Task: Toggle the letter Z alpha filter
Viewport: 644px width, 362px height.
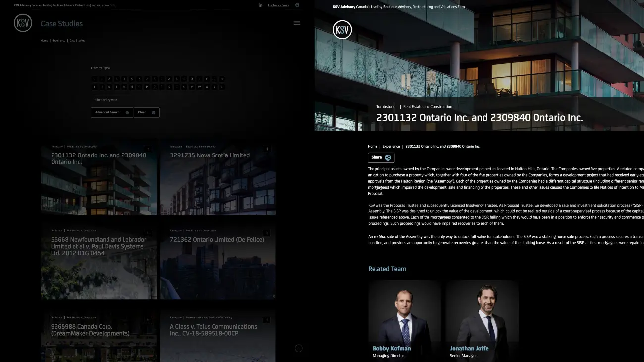Action: click(x=221, y=86)
